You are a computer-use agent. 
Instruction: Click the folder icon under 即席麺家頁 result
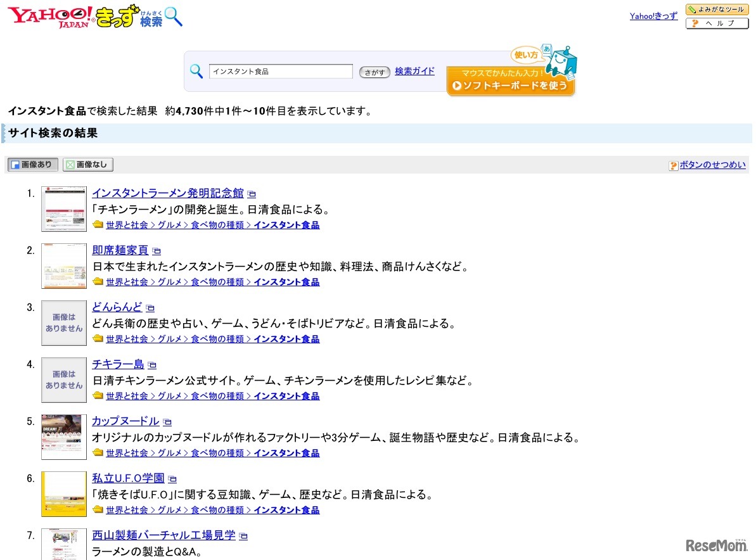coord(98,282)
